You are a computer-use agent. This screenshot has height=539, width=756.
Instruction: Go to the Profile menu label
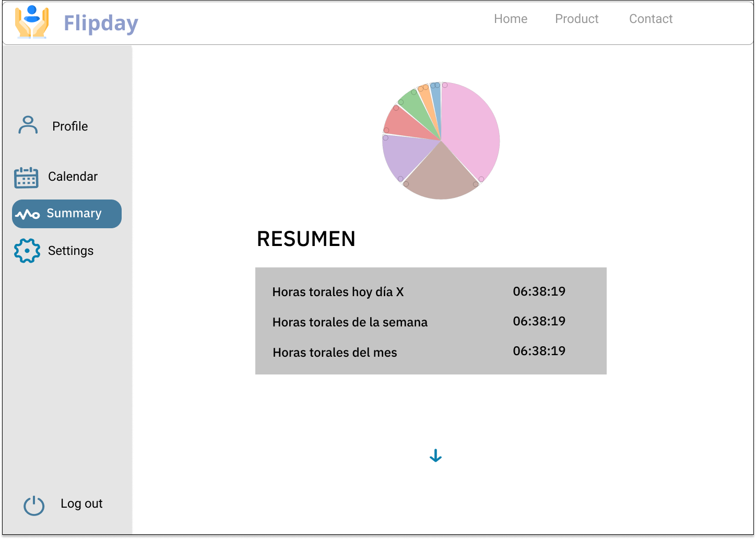70,126
